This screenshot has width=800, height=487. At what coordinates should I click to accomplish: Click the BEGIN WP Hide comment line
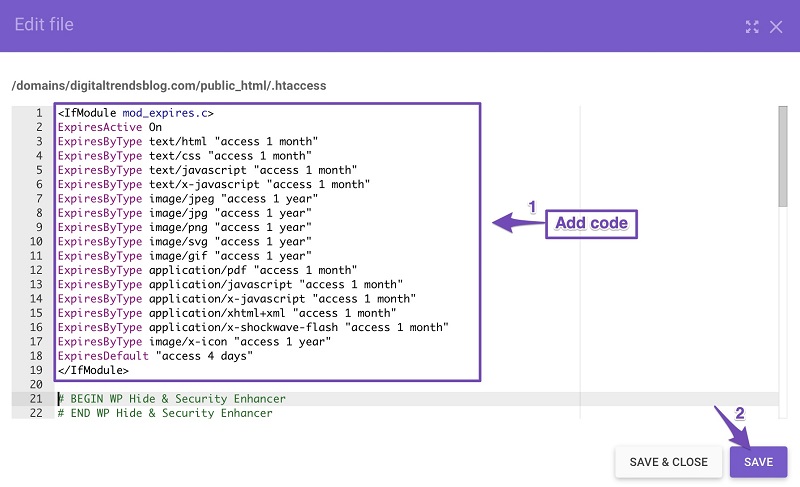pyautogui.click(x=171, y=399)
